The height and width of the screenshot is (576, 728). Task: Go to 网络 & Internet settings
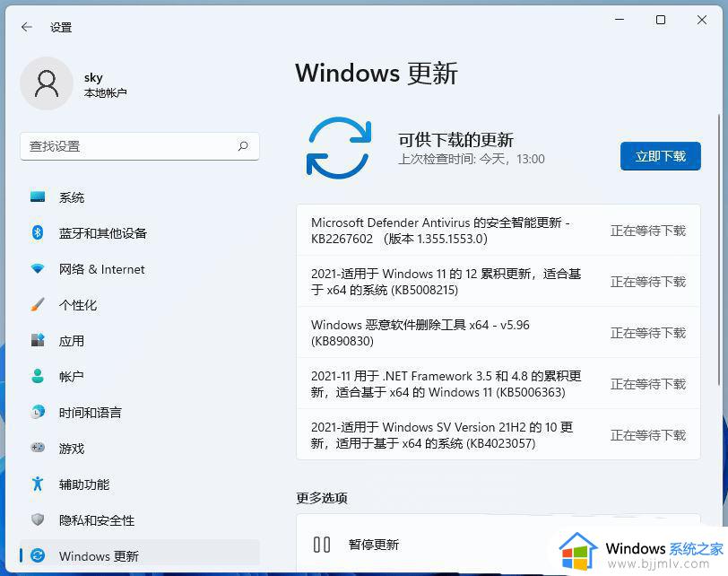click(x=139, y=269)
